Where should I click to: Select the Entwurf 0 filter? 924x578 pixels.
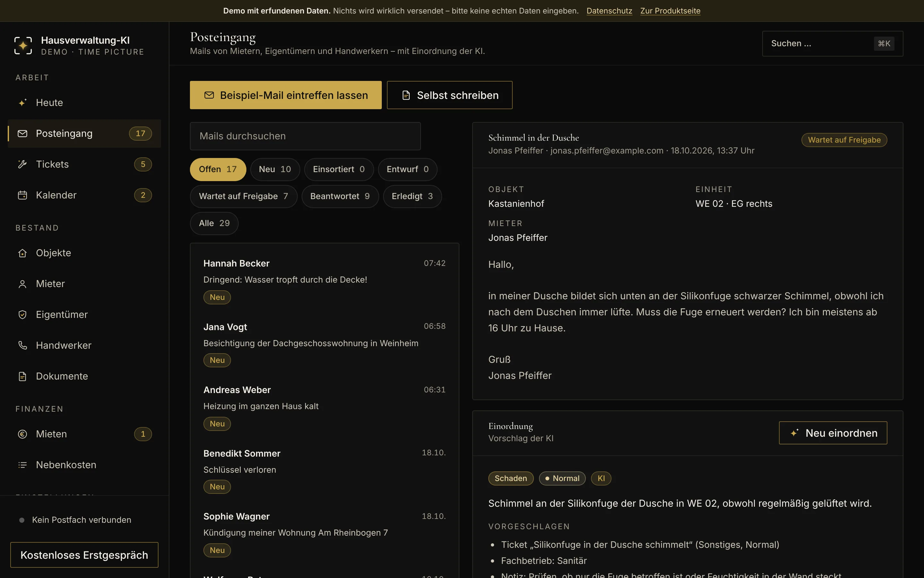(x=407, y=169)
